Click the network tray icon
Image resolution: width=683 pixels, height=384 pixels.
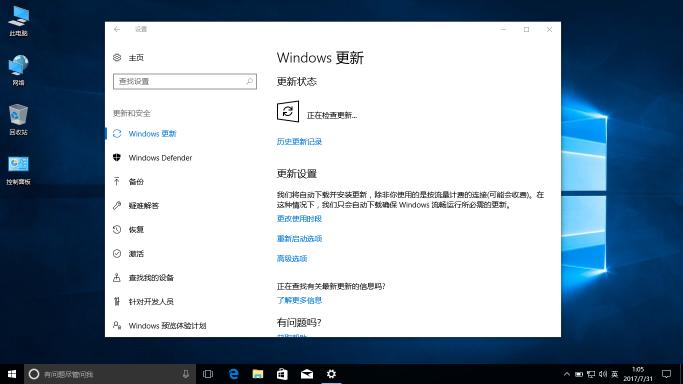[x=591, y=374]
